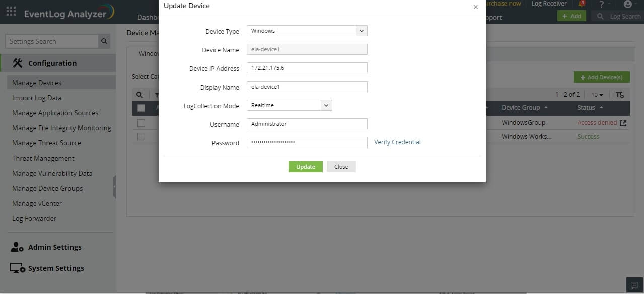Viewport: 644px width, 294px height.
Task: Click the table search magnifier icon
Action: tap(140, 95)
